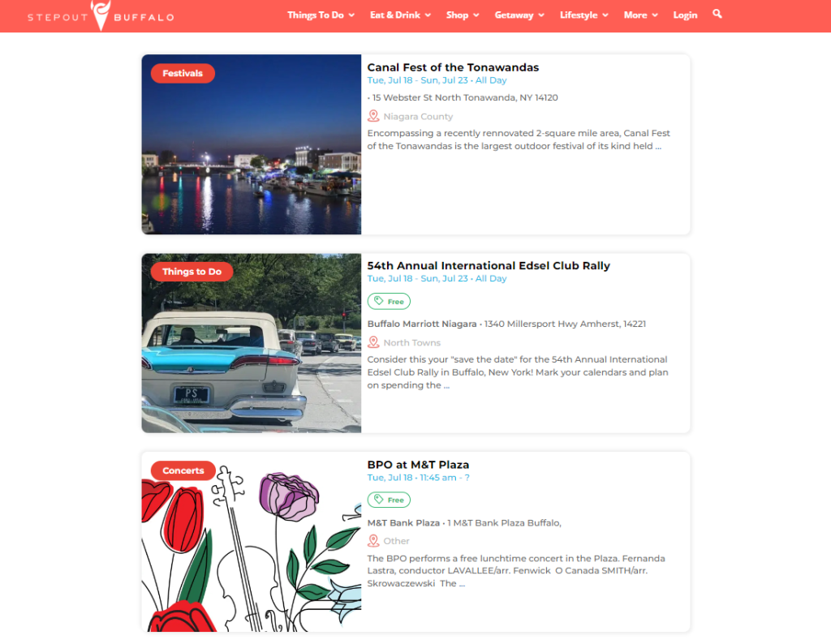831x644 pixels.
Task: Expand the More menu
Action: [641, 15]
